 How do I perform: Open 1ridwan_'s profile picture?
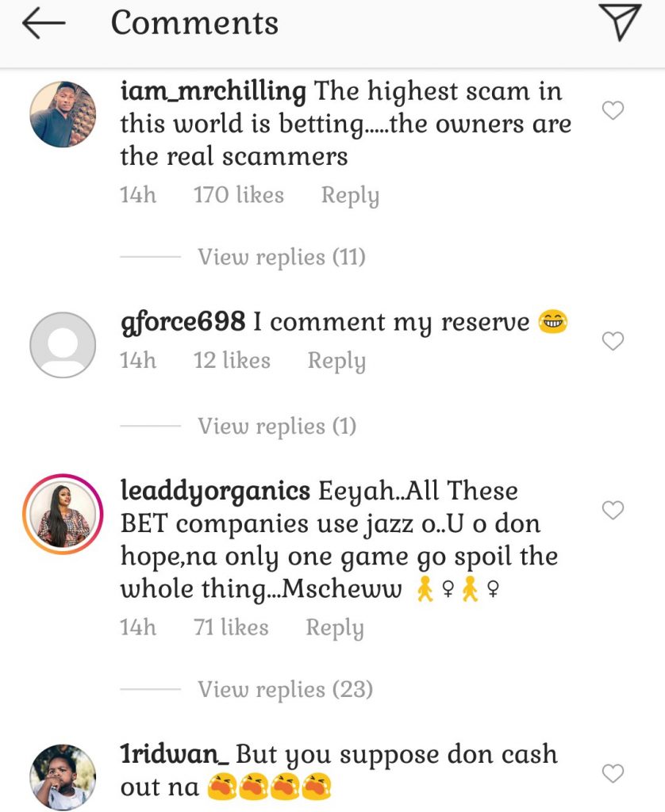[63, 777]
